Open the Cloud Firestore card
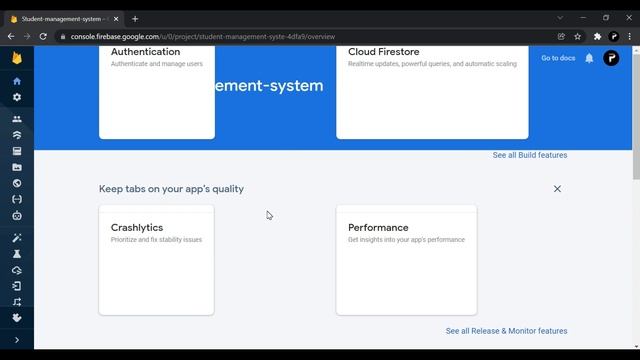The height and width of the screenshot is (360, 640). [x=432, y=92]
